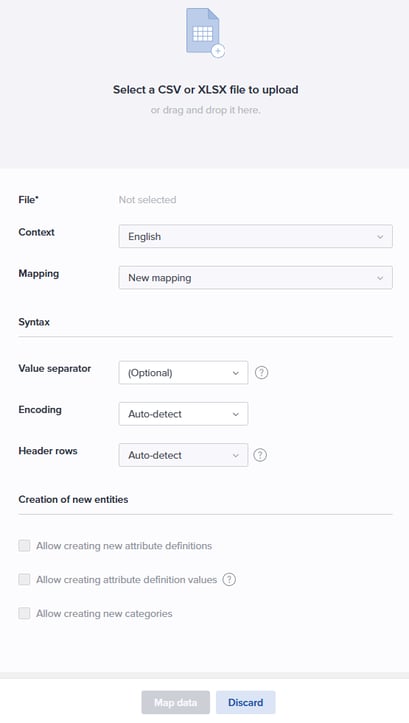The height and width of the screenshot is (723, 409).
Task: Click the plus badge on the file icon
Action: (218, 51)
